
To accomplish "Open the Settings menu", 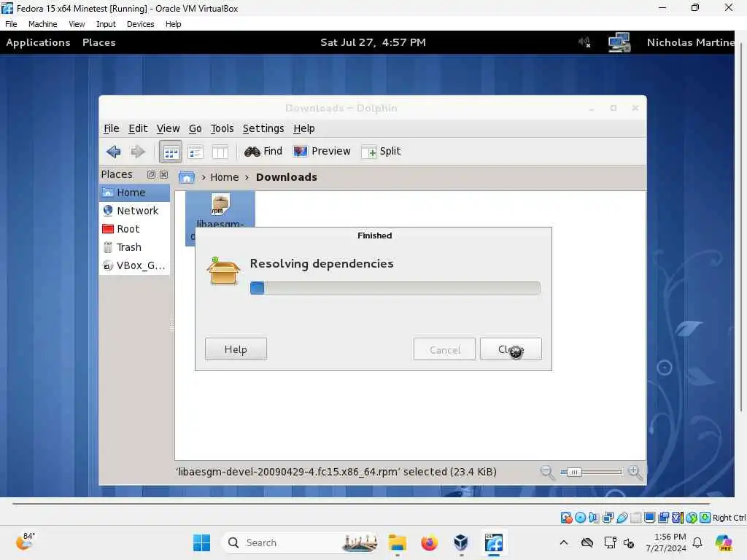I will tap(263, 128).
